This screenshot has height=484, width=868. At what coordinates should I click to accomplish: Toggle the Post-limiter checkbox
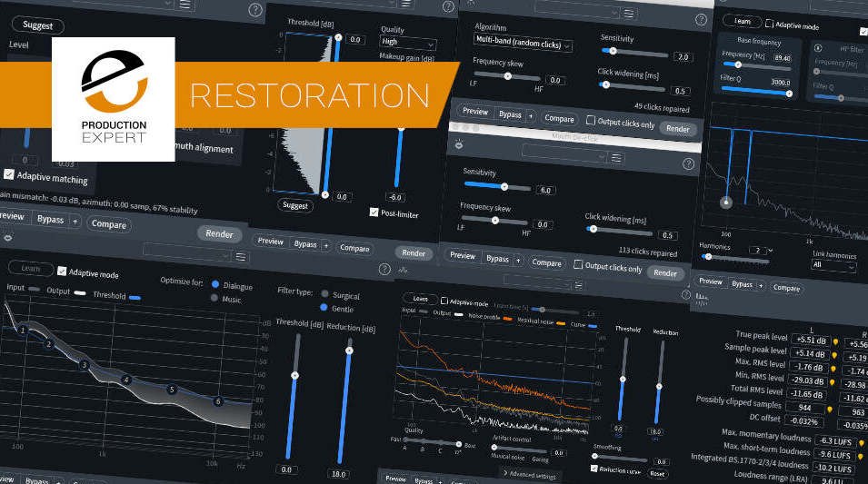[x=374, y=212]
